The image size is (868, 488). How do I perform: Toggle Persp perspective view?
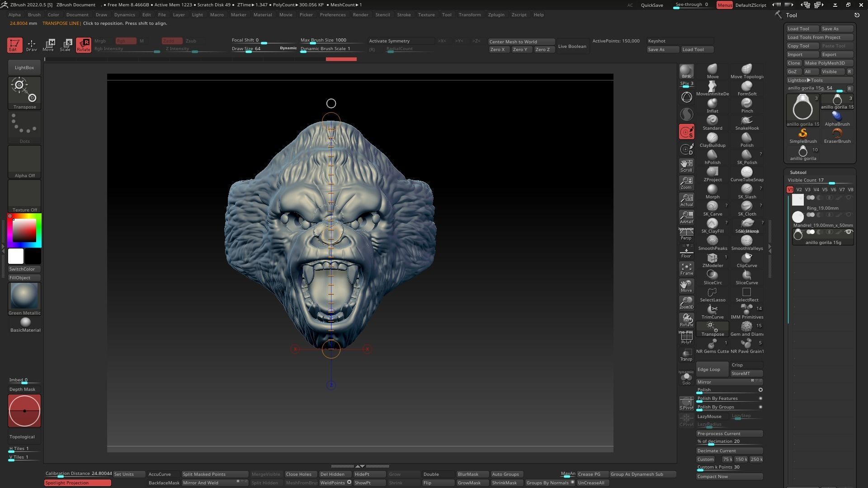tap(686, 234)
